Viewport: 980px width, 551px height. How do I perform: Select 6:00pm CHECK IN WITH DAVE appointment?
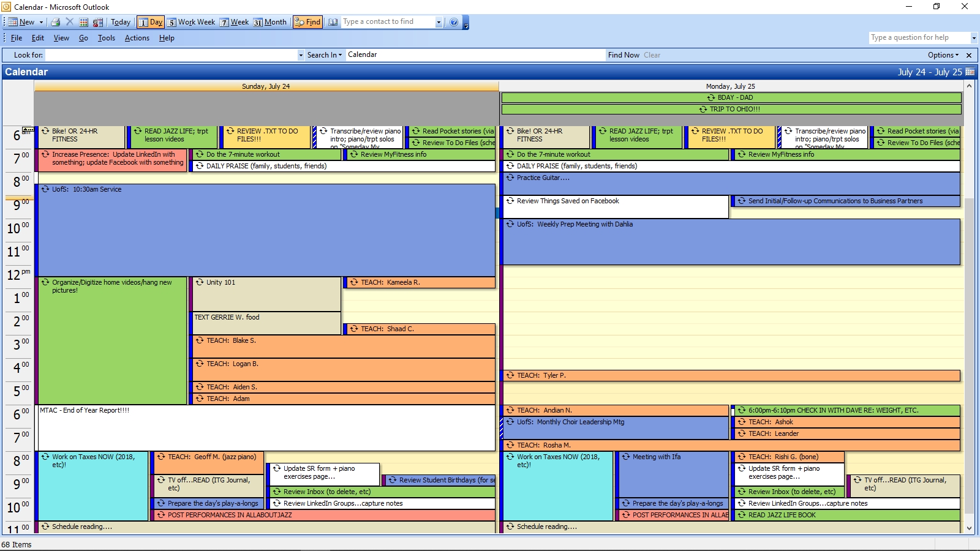847,410
